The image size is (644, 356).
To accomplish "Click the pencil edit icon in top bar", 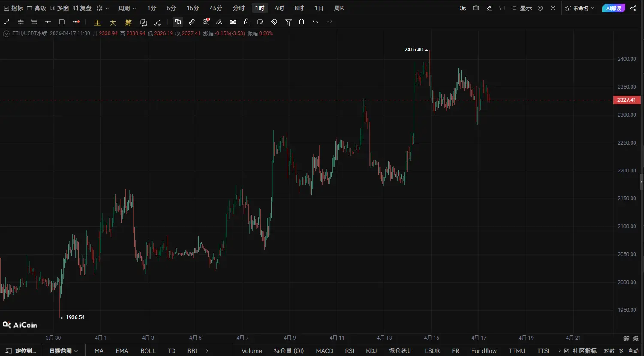I will (x=489, y=8).
